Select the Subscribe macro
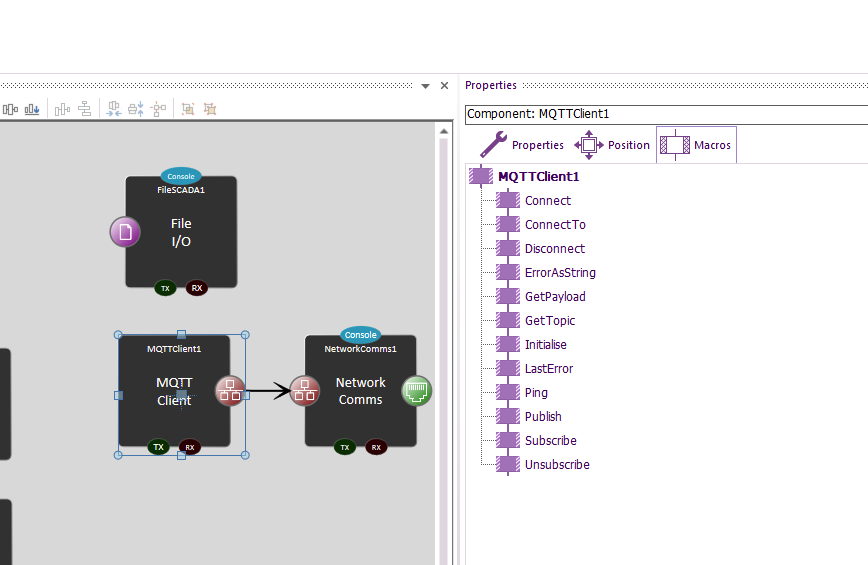 pyautogui.click(x=550, y=441)
